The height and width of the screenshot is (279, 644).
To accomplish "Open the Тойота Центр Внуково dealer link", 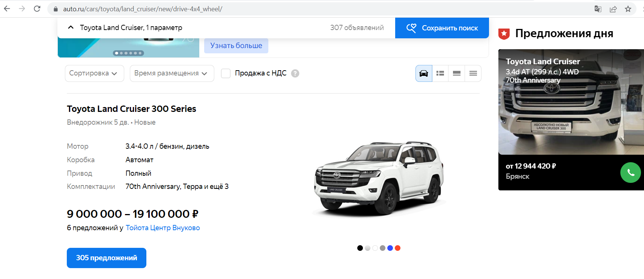I will tap(163, 228).
